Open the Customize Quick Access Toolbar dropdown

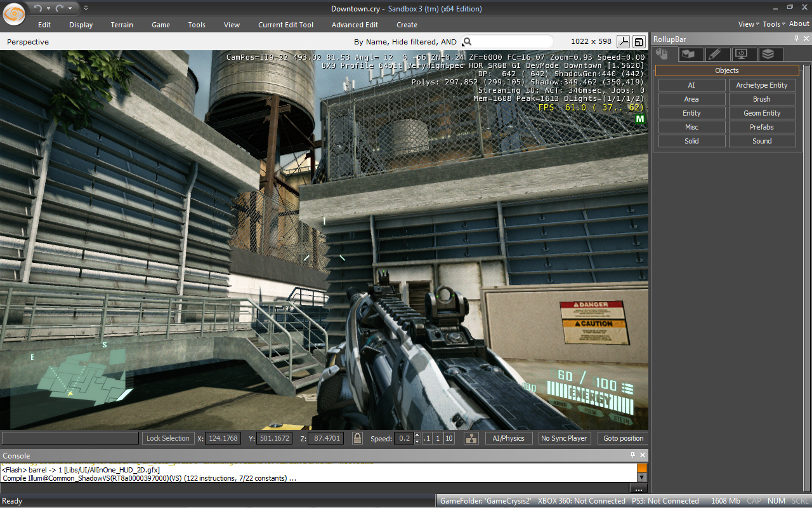point(86,8)
